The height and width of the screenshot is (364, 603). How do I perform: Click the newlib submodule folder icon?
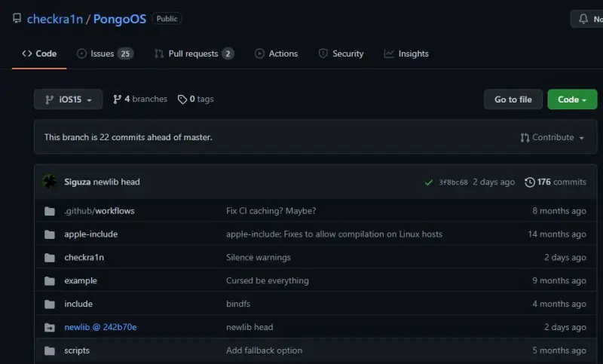click(50, 327)
